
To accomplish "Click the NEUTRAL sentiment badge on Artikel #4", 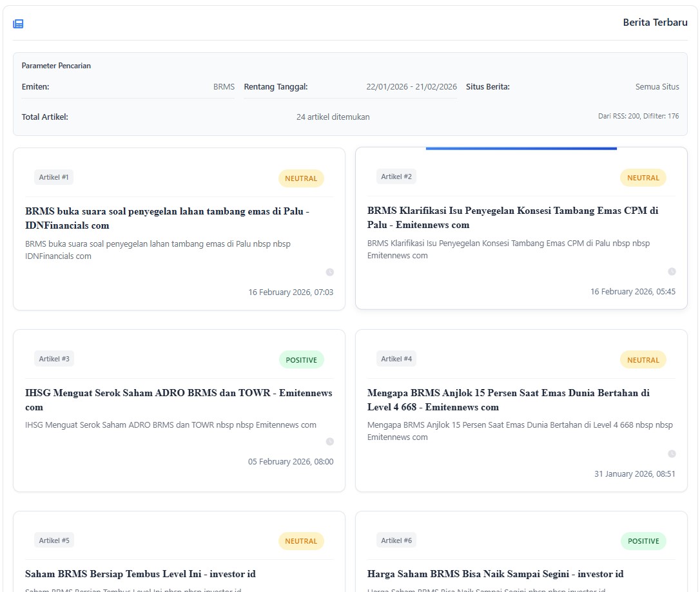I will point(643,360).
